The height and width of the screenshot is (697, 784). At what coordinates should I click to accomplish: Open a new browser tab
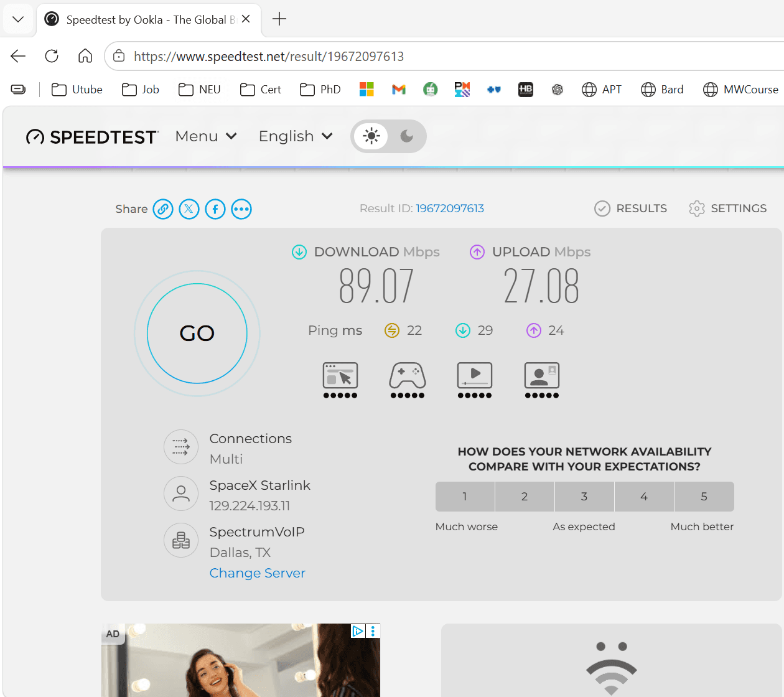[x=279, y=19]
